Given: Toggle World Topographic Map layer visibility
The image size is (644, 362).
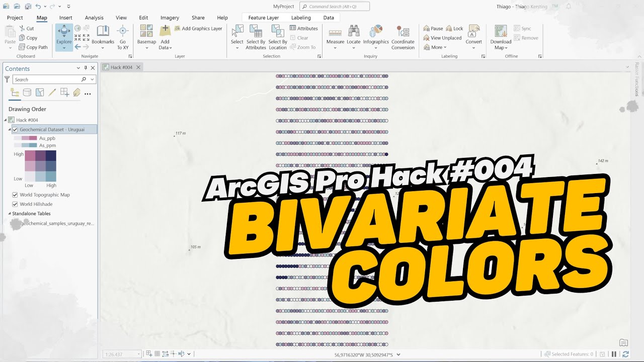Looking at the screenshot, I should (x=15, y=195).
